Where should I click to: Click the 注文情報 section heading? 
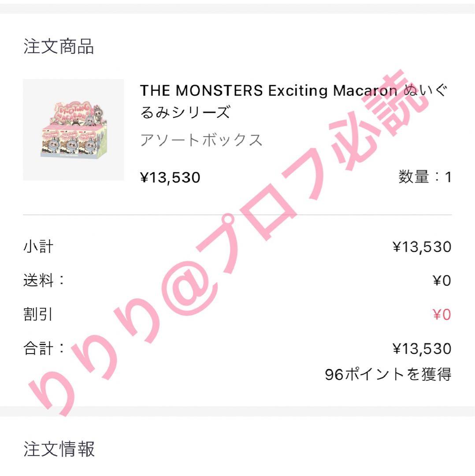[x=59, y=449]
